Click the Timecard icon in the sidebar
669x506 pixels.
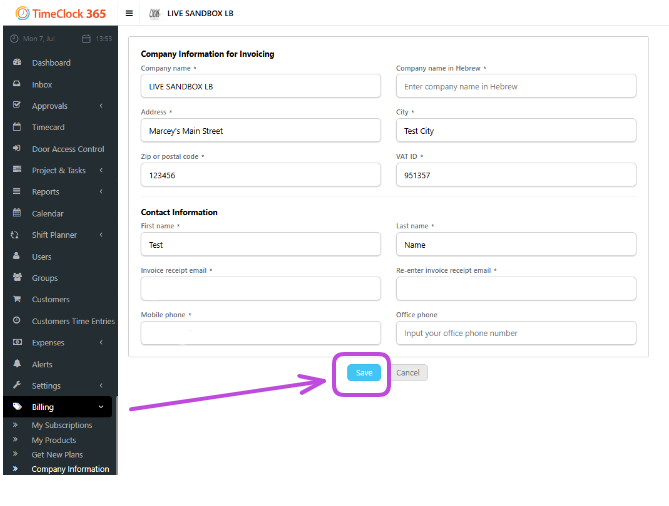coord(16,128)
